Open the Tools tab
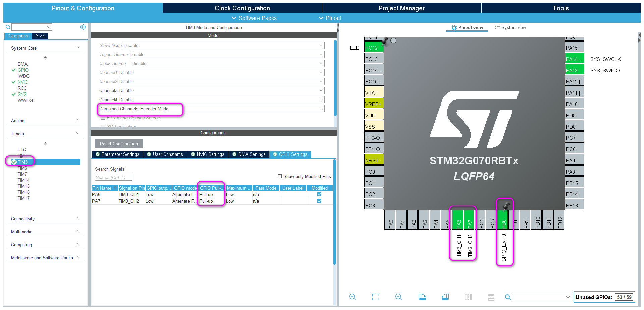644x310 pixels. 561,8
